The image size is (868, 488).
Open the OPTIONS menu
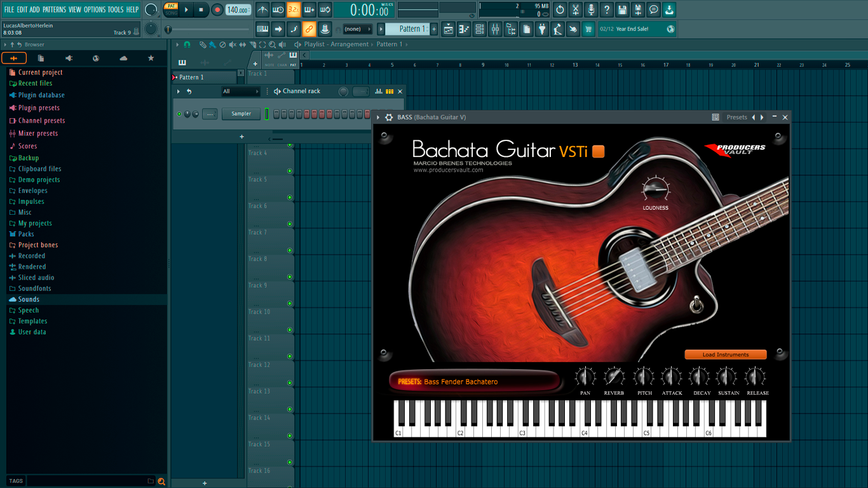tap(95, 10)
